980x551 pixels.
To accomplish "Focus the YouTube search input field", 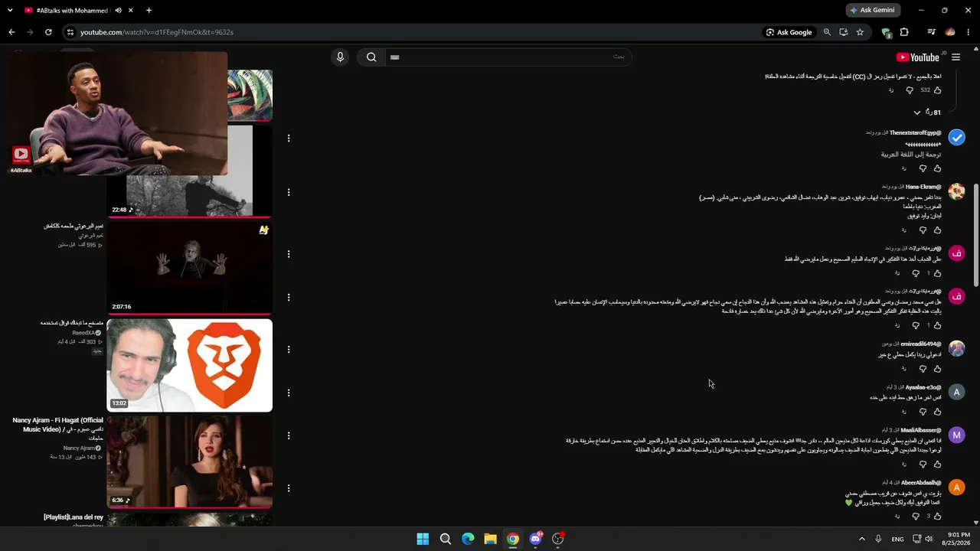I will (507, 57).
